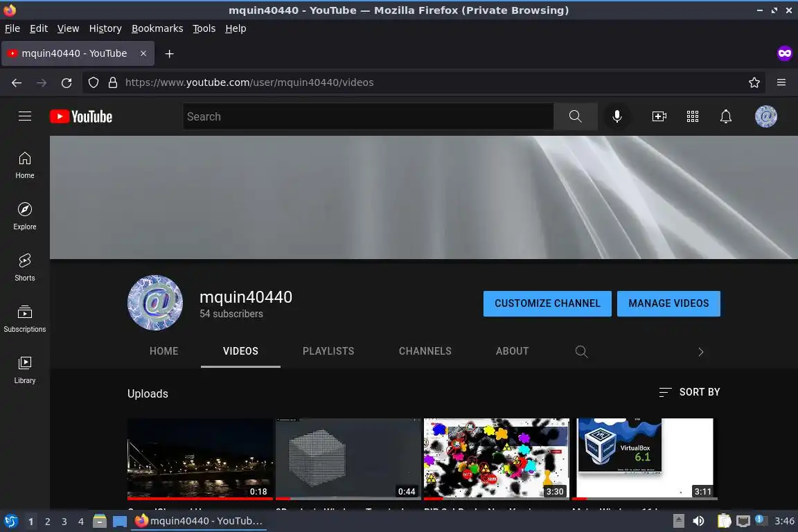Search within the channel using the magnifier

click(581, 351)
